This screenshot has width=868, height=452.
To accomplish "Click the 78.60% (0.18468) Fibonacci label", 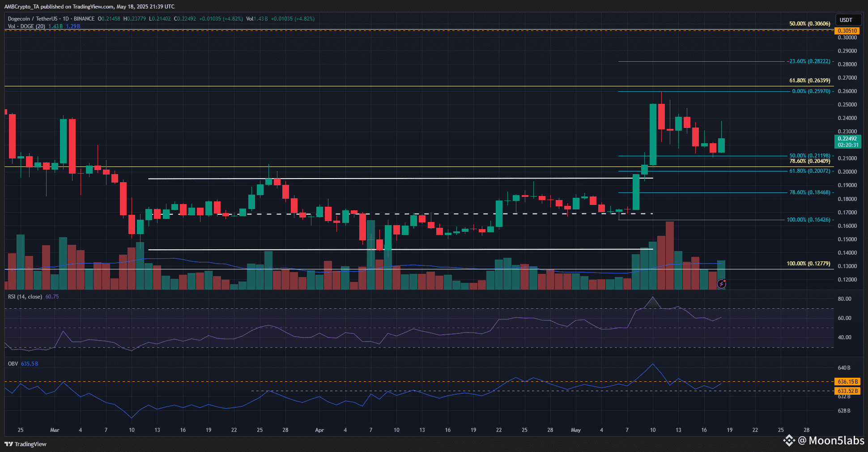I will [809, 192].
